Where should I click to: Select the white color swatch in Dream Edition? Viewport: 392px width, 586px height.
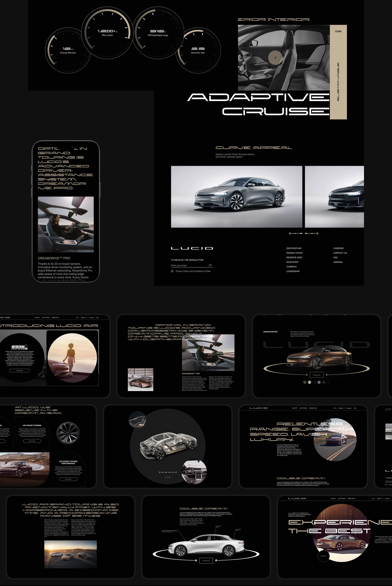(310, 382)
